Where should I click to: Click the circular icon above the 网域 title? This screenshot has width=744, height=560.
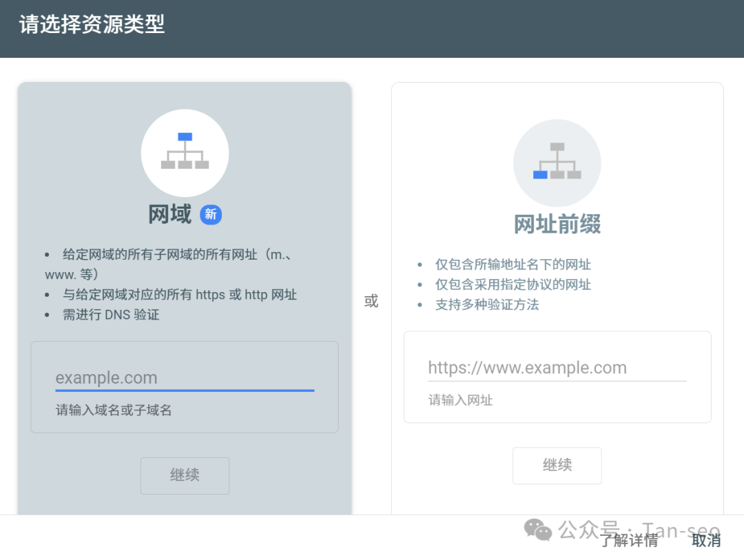click(185, 153)
